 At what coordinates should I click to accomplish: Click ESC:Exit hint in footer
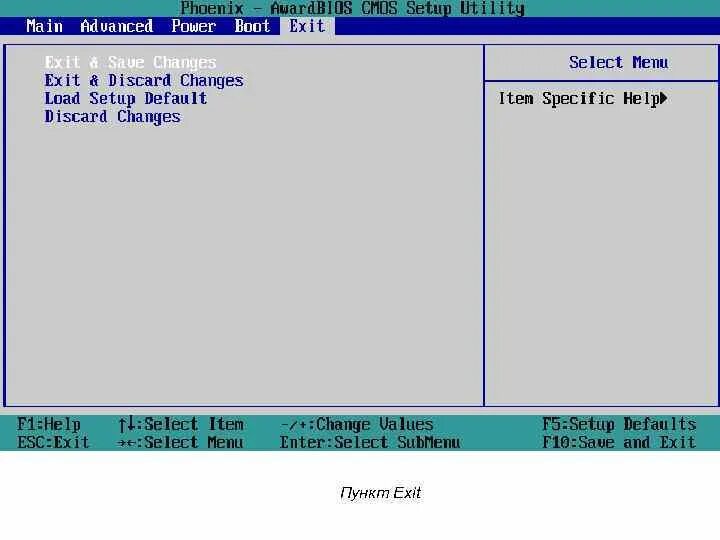click(x=53, y=442)
